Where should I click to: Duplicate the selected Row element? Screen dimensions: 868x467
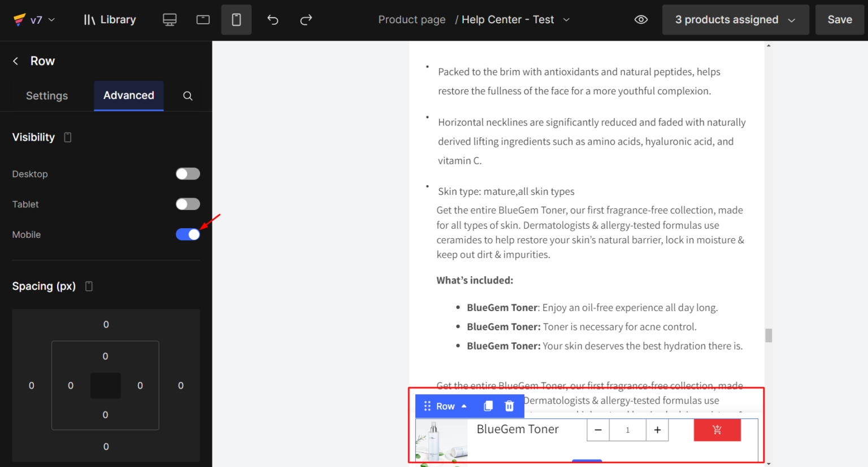tap(487, 406)
